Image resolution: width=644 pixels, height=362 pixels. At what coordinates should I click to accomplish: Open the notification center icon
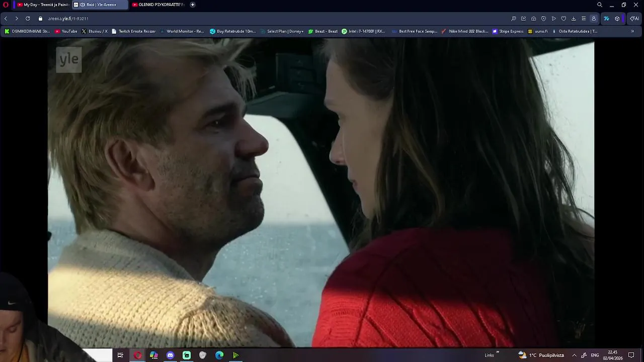point(631,355)
